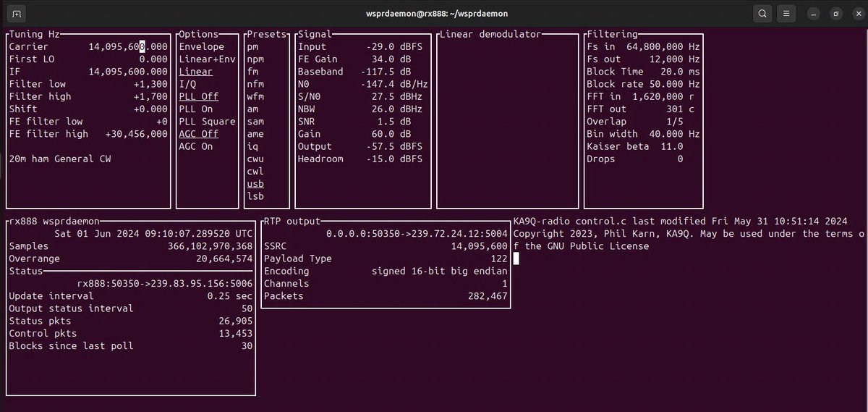This screenshot has height=412, width=868.
Task: Select the lsb preset
Action: tap(255, 196)
